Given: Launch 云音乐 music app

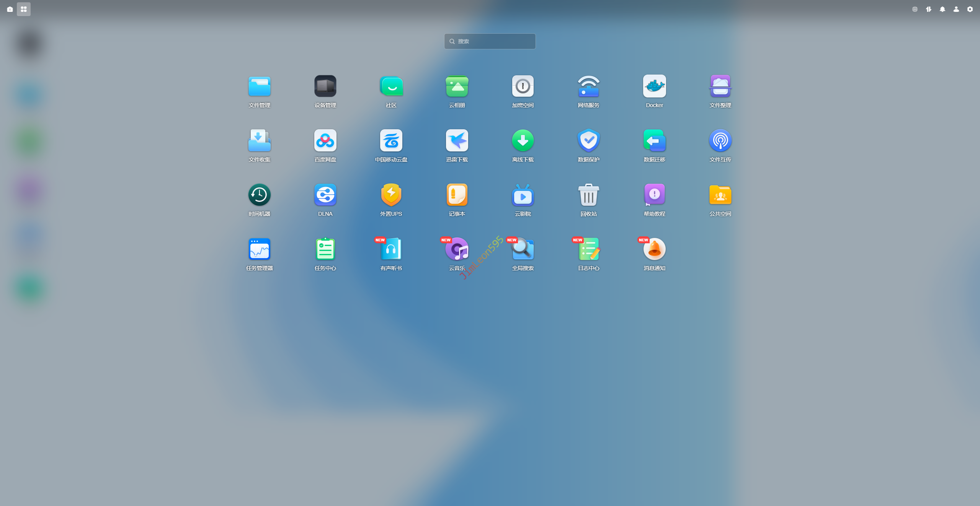Looking at the screenshot, I should tap(457, 249).
